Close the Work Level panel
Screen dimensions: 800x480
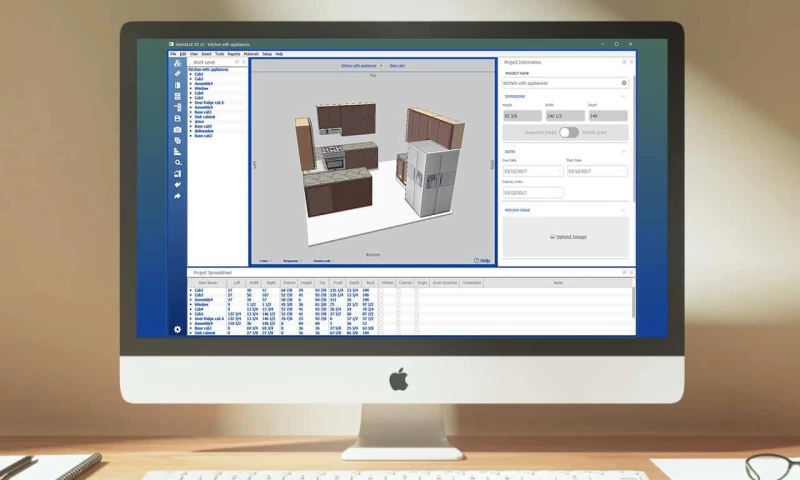(x=244, y=62)
